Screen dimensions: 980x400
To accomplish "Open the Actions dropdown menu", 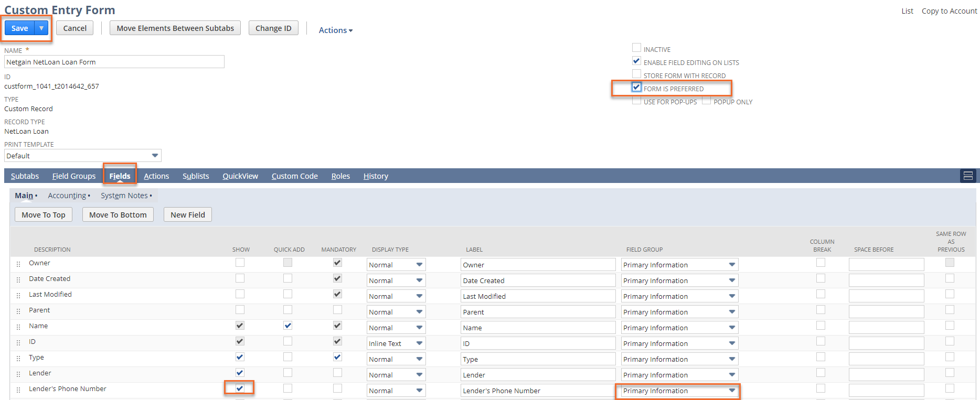I will [336, 30].
